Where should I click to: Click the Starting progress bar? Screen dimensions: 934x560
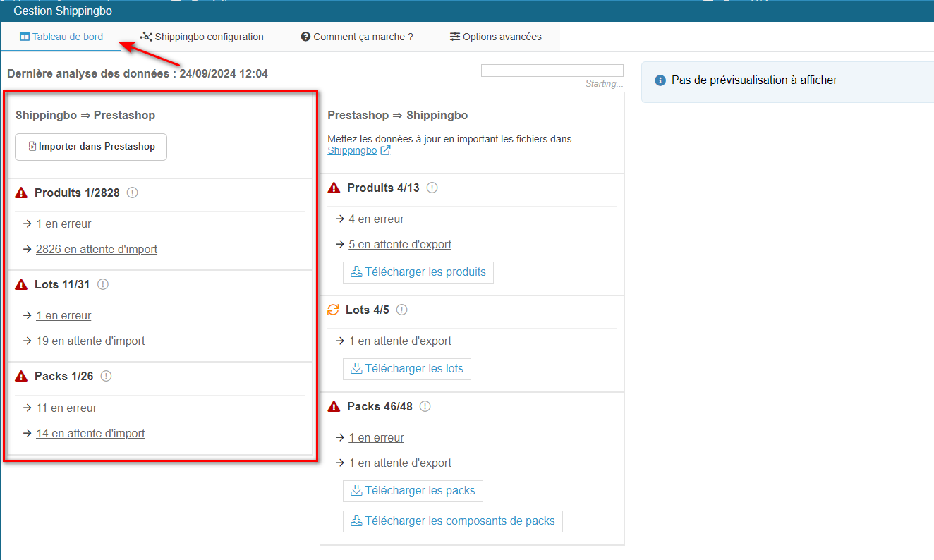552,71
